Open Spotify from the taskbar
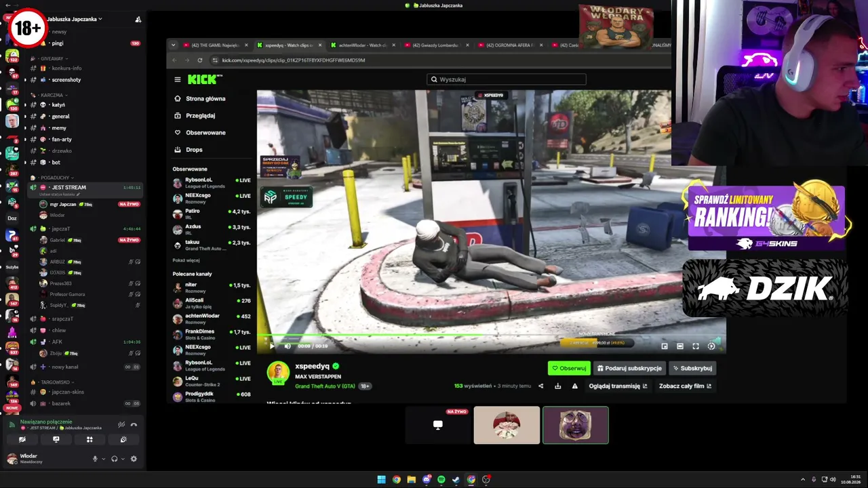The width and height of the screenshot is (868, 488). tap(441, 480)
